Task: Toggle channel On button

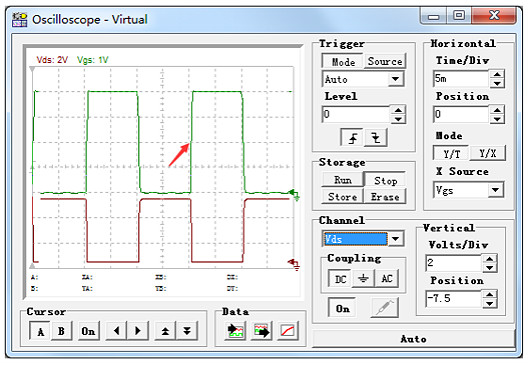Action: [x=342, y=308]
